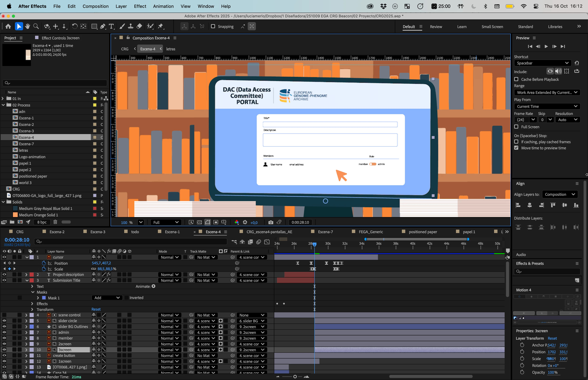
Task: Click the cursor layer label color swatch
Action: [32, 257]
